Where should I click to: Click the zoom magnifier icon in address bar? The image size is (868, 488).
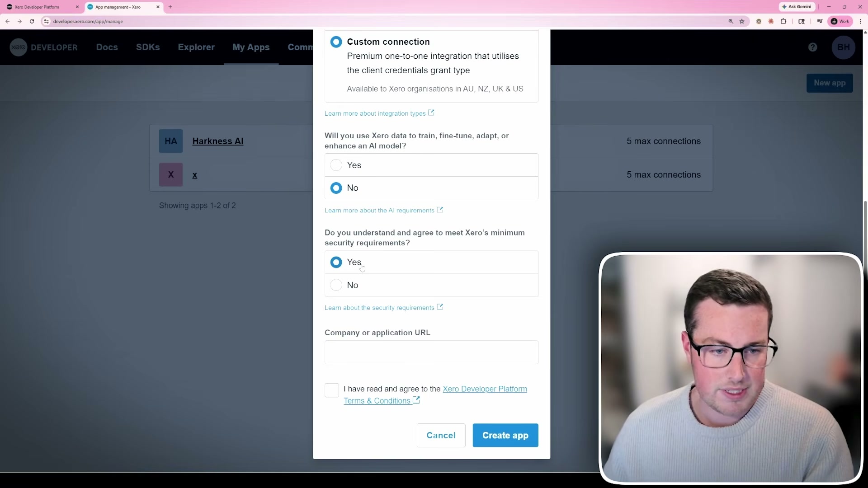pyautogui.click(x=731, y=21)
